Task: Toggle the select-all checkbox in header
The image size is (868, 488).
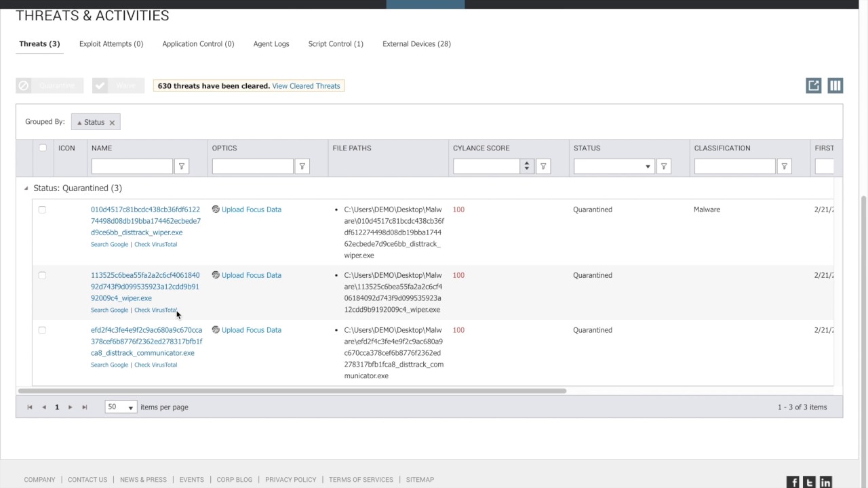Action: tap(43, 148)
